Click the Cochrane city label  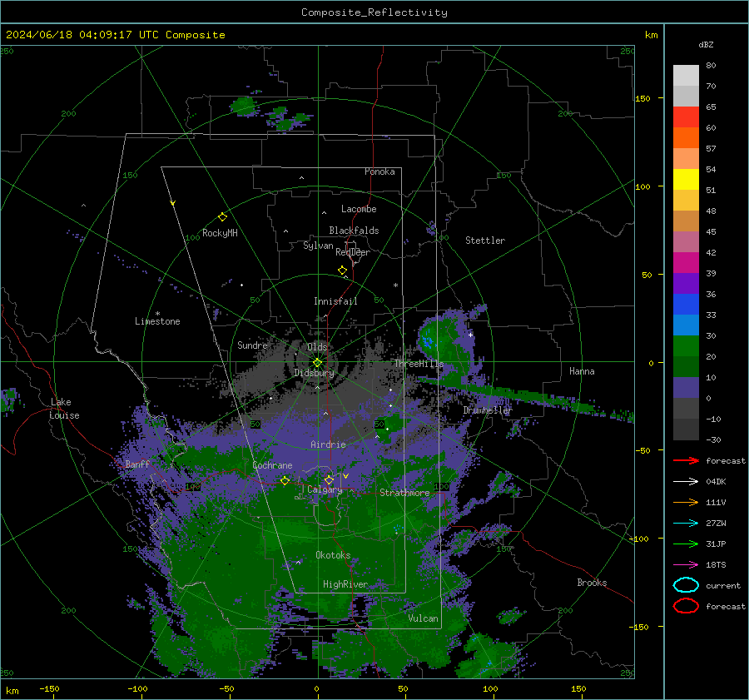(x=272, y=465)
